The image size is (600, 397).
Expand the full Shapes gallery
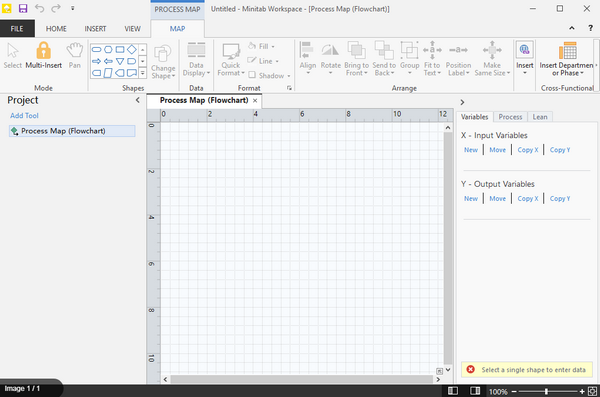click(143, 73)
